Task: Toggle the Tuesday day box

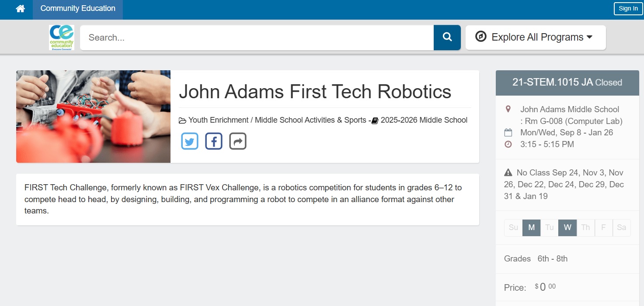Action: click(549, 227)
